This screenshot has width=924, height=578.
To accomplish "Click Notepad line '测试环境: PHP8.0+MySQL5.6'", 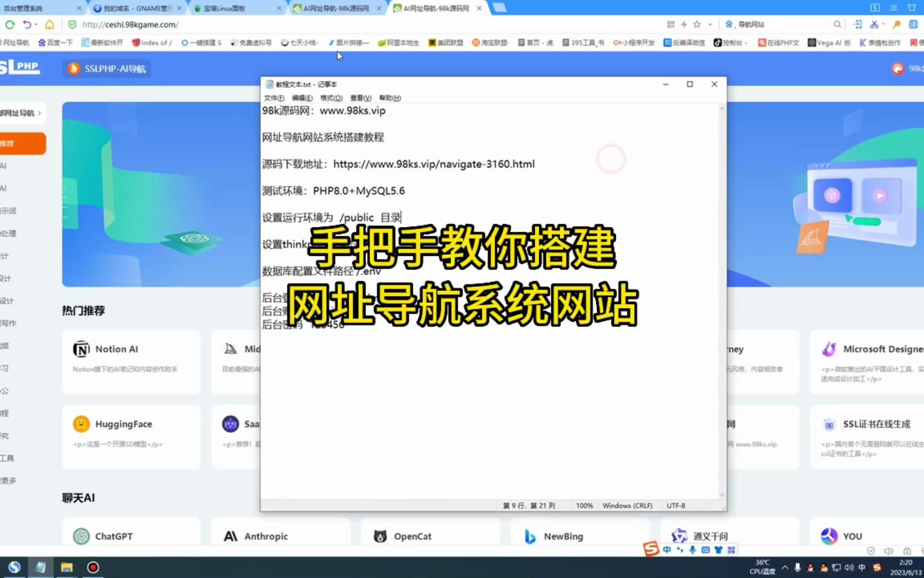I will pyautogui.click(x=333, y=191).
